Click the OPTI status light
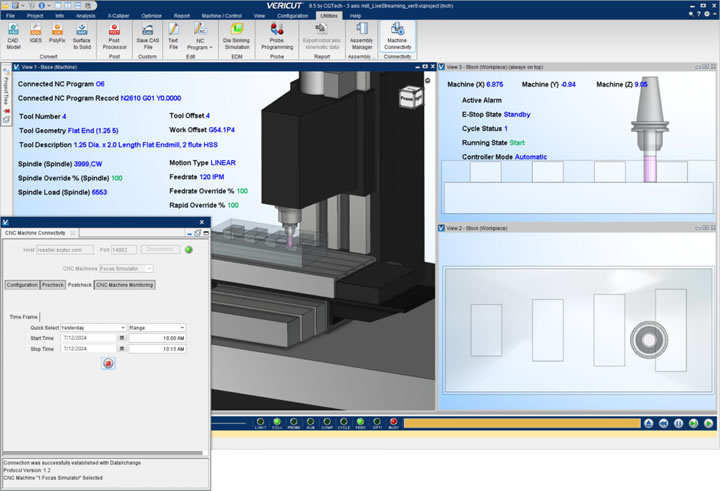 377,422
